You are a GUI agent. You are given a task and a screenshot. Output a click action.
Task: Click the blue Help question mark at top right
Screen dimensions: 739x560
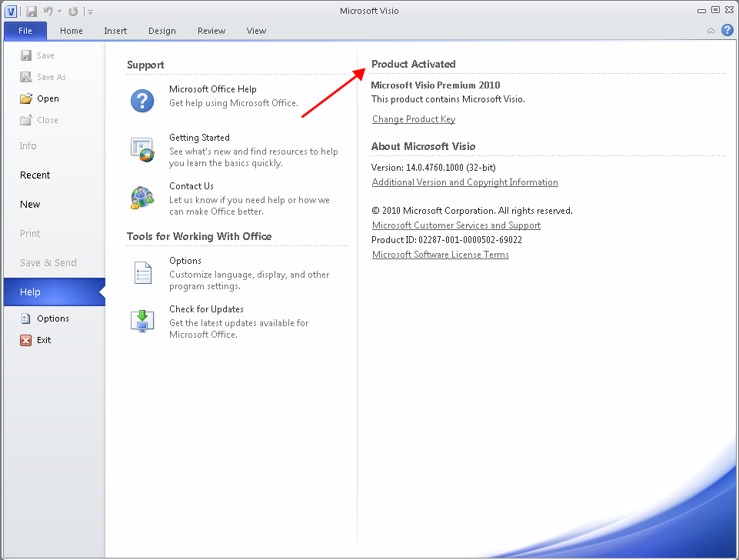point(727,30)
